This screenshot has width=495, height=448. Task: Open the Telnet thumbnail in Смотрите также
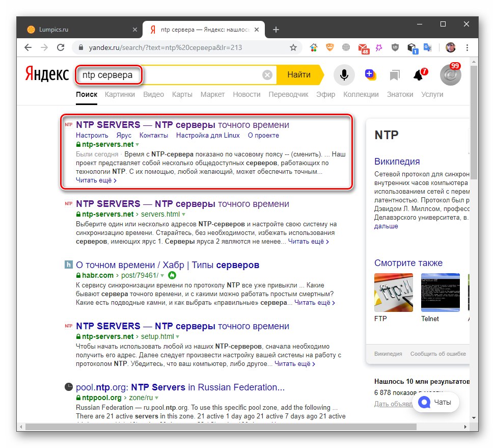tap(441, 293)
